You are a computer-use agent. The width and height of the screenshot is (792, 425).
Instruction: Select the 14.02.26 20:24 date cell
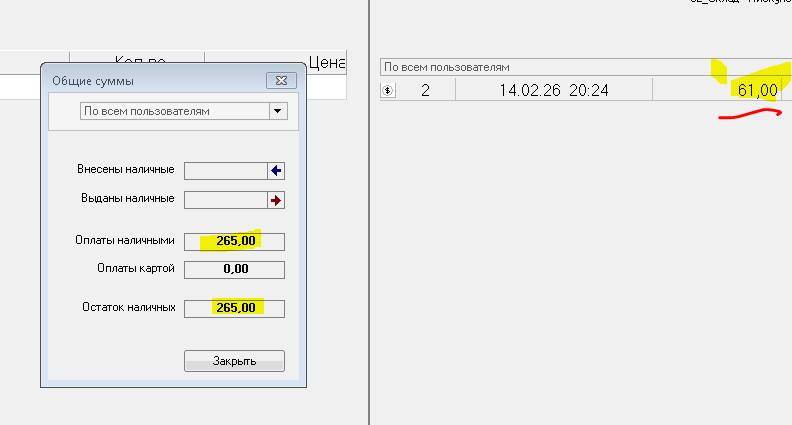coord(553,91)
